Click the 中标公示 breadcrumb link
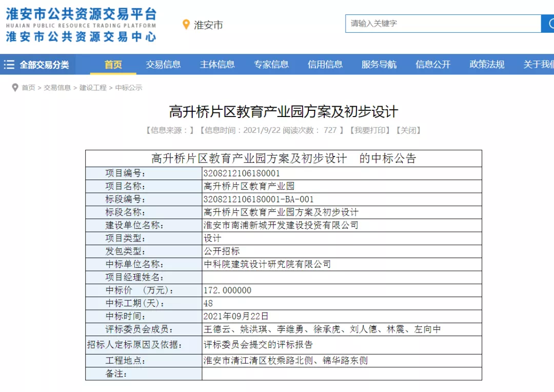The width and height of the screenshot is (554, 392). [x=129, y=88]
